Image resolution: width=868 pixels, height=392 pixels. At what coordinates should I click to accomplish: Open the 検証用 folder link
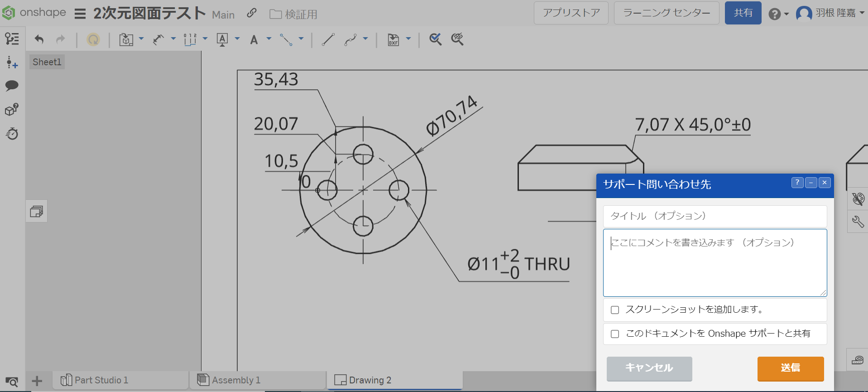pos(293,15)
